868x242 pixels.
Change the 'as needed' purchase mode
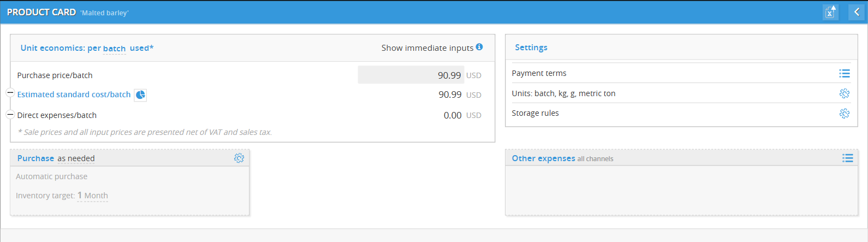76,158
